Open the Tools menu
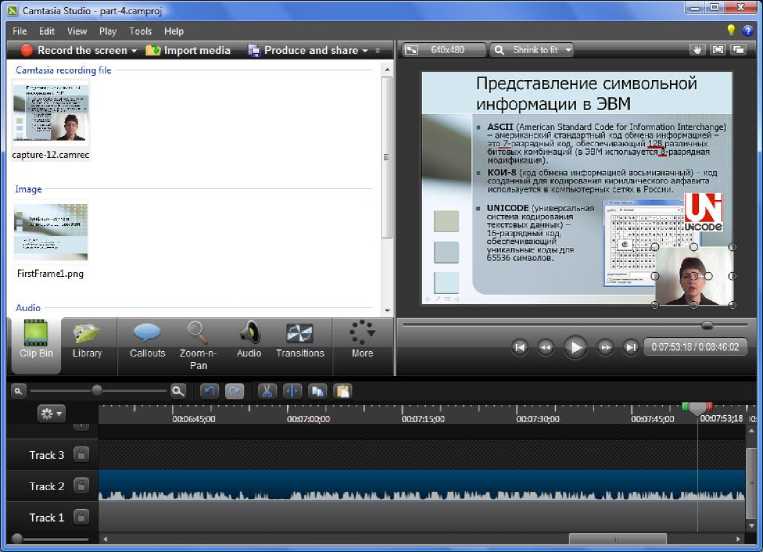Image resolution: width=763 pixels, height=552 pixels. pos(140,31)
